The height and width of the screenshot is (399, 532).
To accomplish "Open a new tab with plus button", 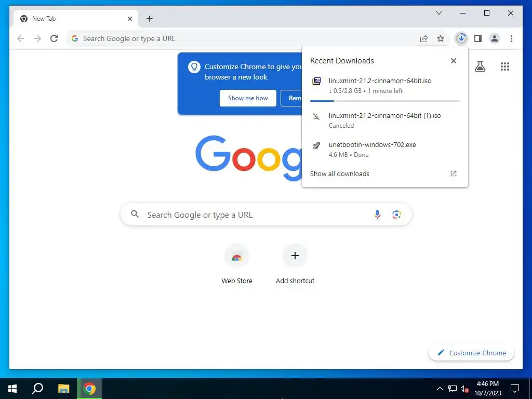I will pyautogui.click(x=150, y=19).
